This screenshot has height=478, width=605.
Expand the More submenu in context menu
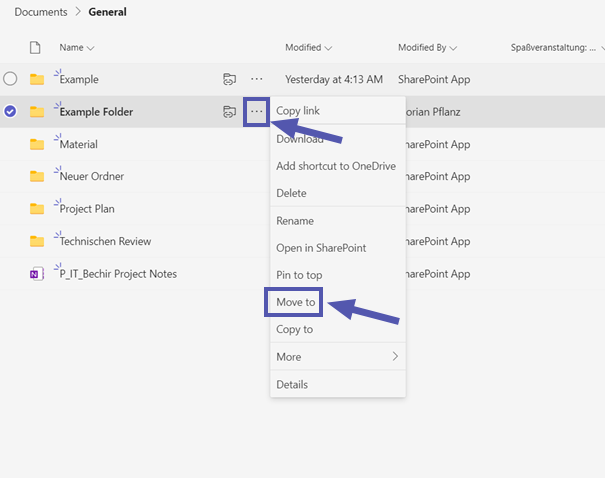pos(337,357)
